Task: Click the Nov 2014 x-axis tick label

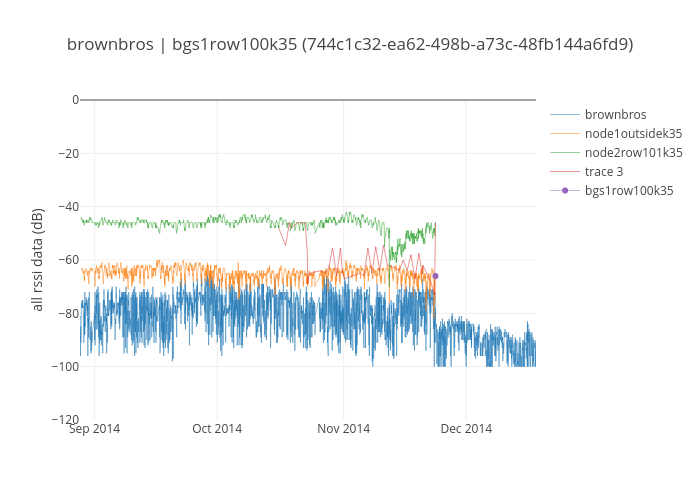Action: (x=343, y=429)
